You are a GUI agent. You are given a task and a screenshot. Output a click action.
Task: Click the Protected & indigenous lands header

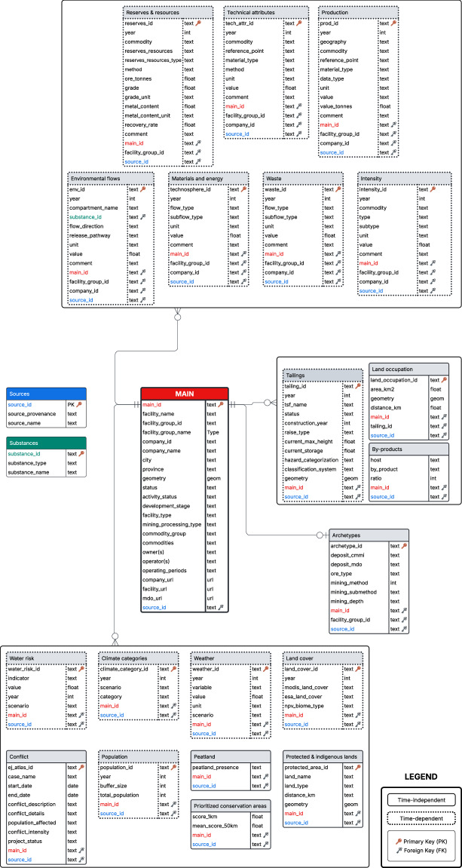323,756
